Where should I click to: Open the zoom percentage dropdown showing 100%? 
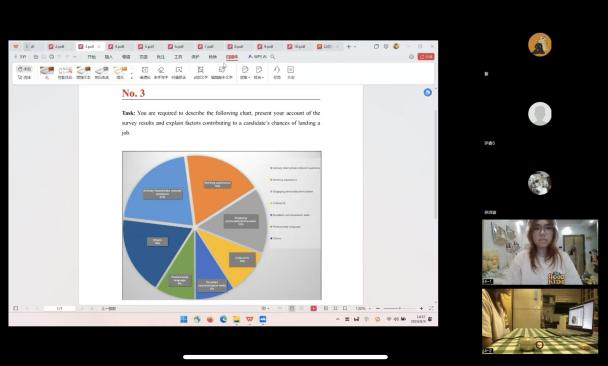point(362,308)
